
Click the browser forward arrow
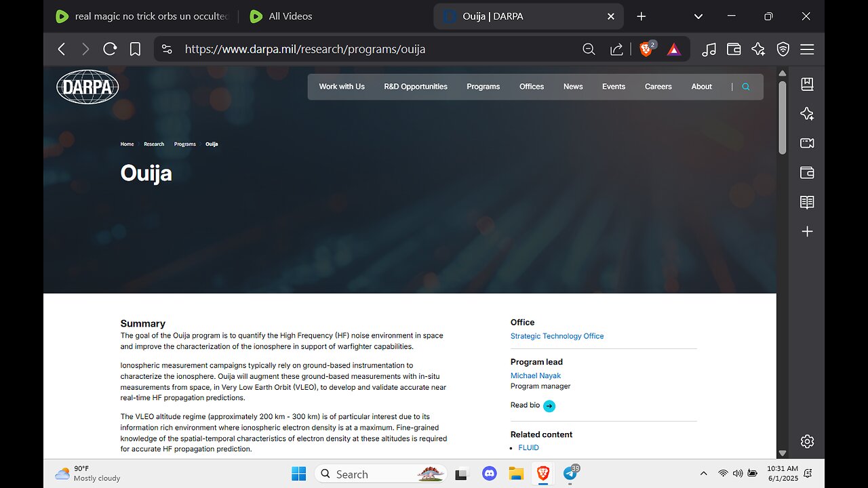85,49
